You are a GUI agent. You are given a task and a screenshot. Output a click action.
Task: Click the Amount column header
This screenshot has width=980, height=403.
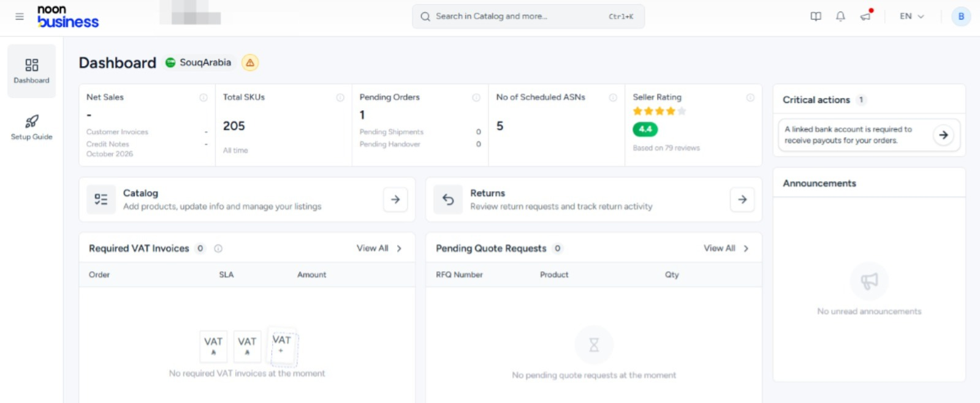(311, 274)
